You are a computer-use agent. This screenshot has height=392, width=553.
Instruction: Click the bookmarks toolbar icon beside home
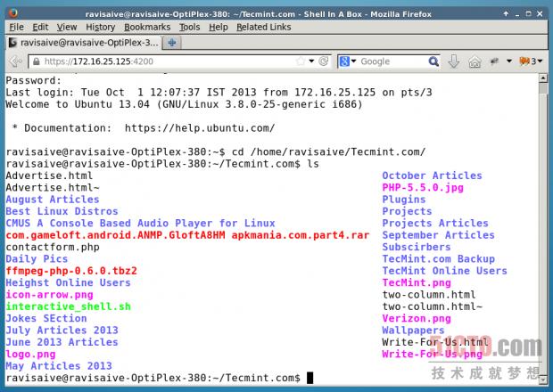pos(494,61)
